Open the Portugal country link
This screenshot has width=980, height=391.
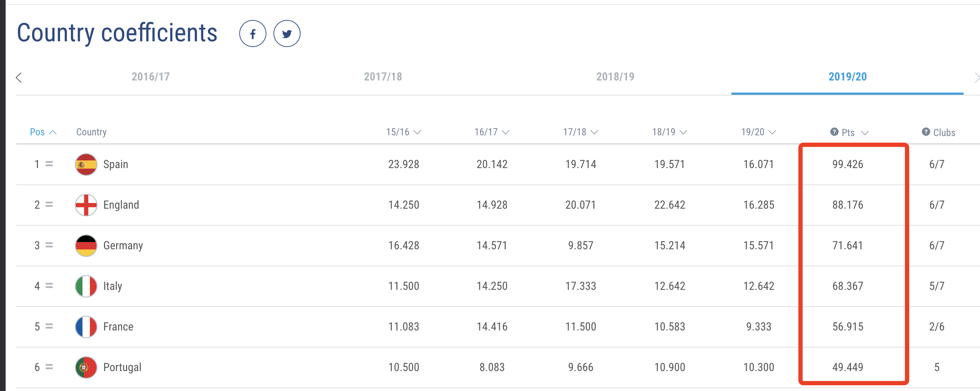click(122, 367)
